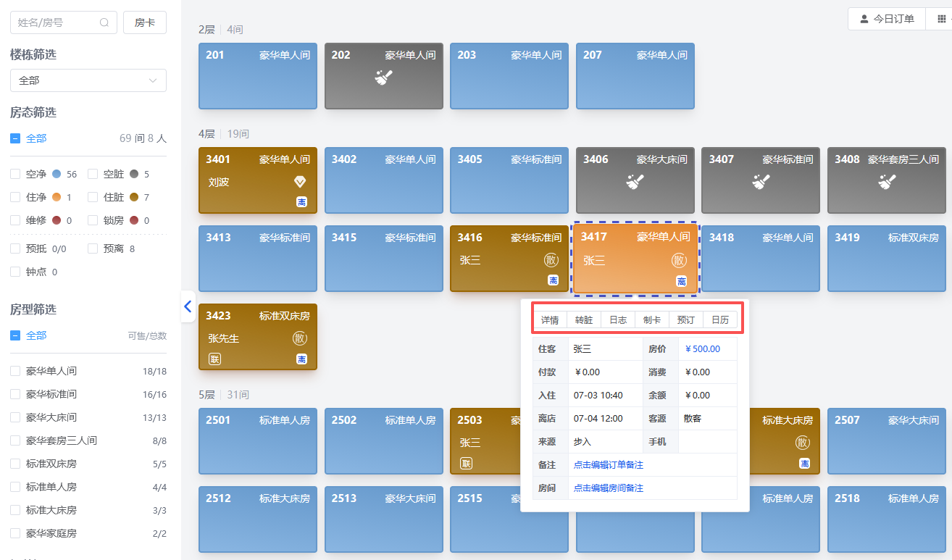Click the 离 checkout badge on room 3401
Screen dimensions: 952x560
point(301,202)
